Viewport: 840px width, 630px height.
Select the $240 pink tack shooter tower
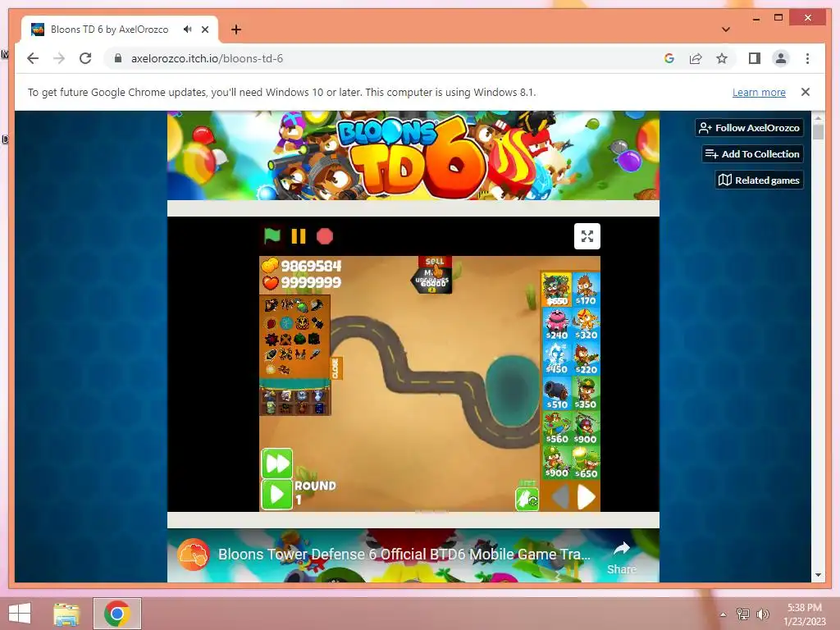pos(557,324)
